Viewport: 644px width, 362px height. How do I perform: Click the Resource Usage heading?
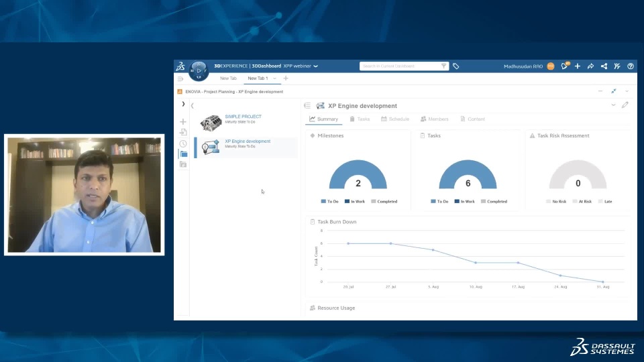(336, 308)
